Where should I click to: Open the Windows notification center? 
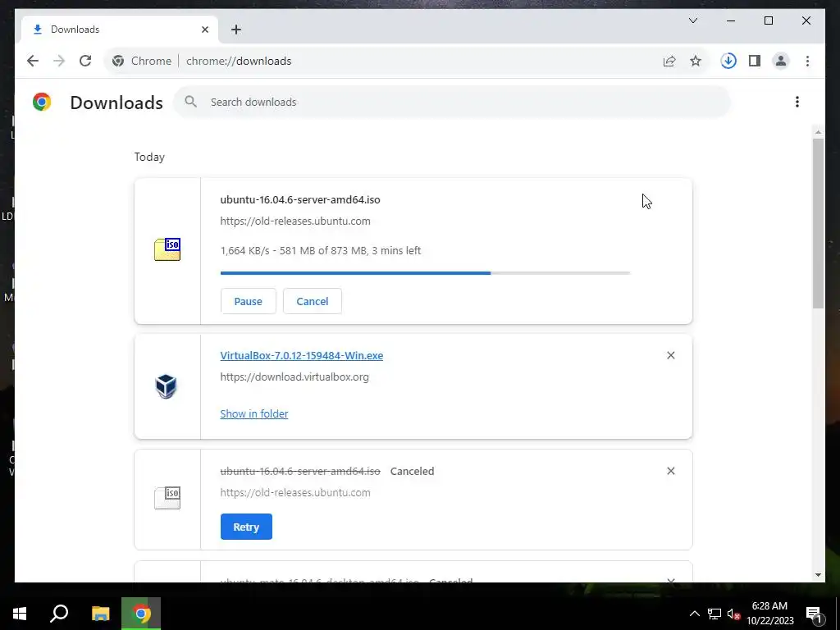tap(814, 614)
